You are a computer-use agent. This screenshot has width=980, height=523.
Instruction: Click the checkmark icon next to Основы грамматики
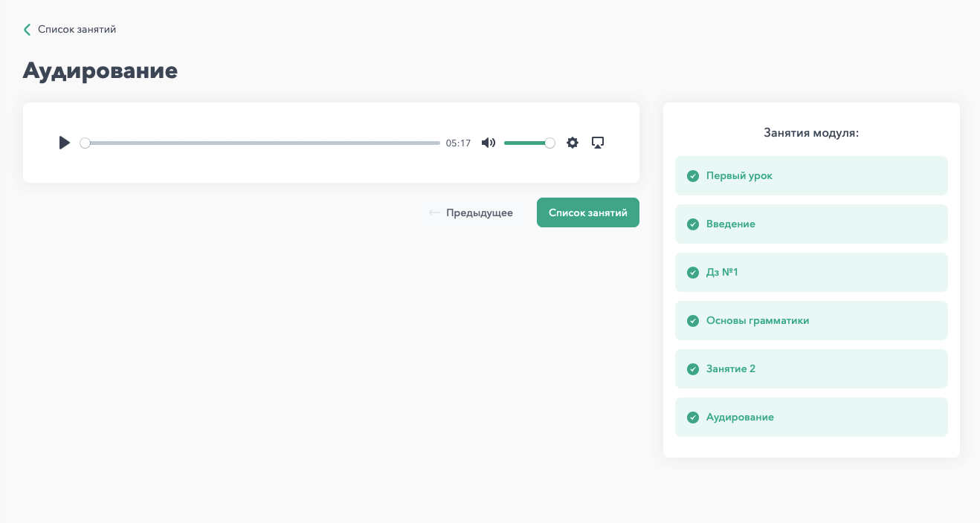(693, 321)
